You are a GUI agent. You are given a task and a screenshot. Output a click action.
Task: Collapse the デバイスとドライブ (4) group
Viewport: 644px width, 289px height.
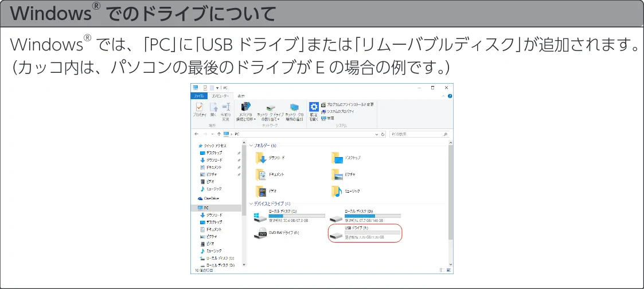(x=251, y=204)
